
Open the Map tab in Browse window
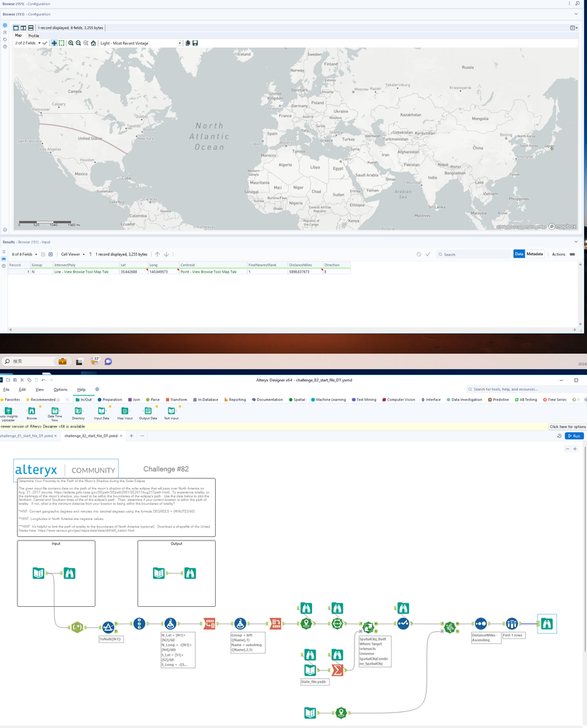point(18,35)
